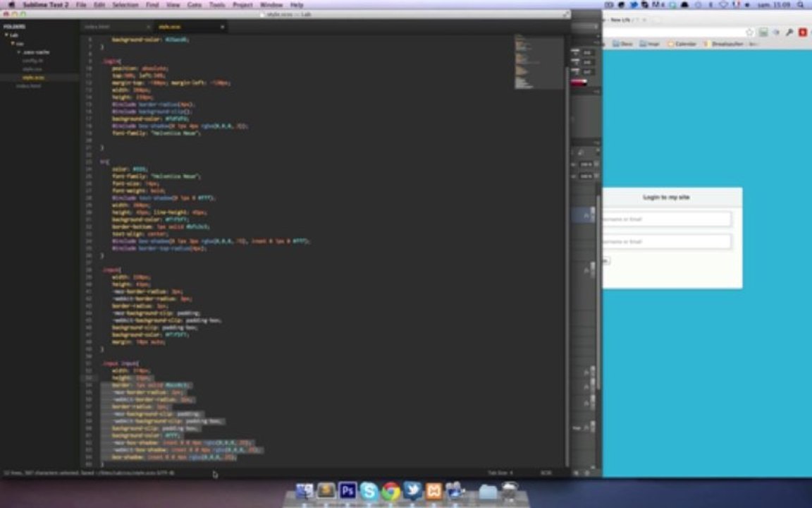Screen dimensions: 812x508
Task: Open the Selection menu
Action: (125, 5)
